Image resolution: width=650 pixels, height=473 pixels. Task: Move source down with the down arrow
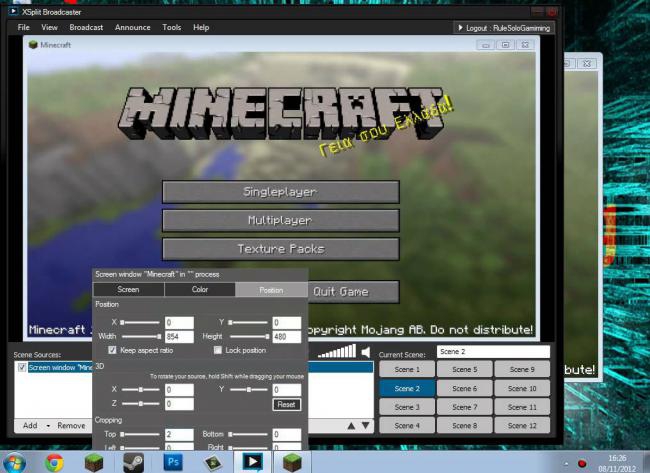pyautogui.click(x=366, y=425)
